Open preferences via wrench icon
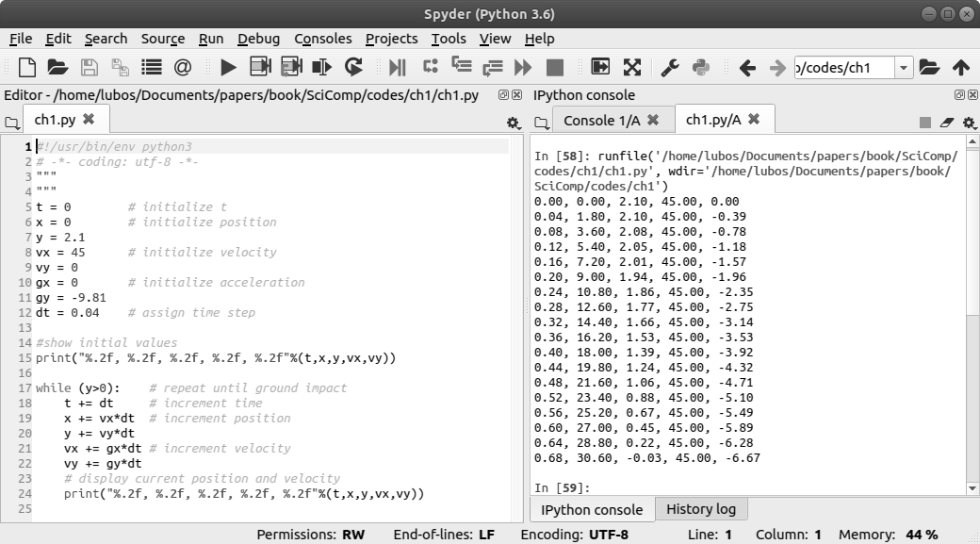Screen dimensions: 980x544 point(670,67)
